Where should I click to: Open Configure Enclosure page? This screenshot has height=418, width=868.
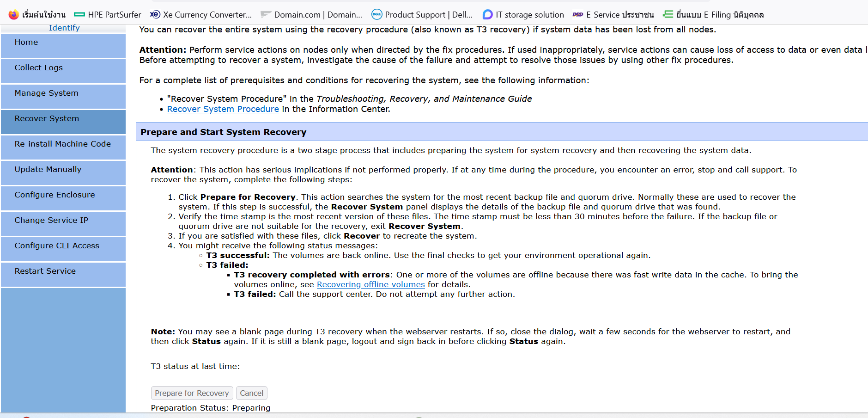(x=63, y=198)
